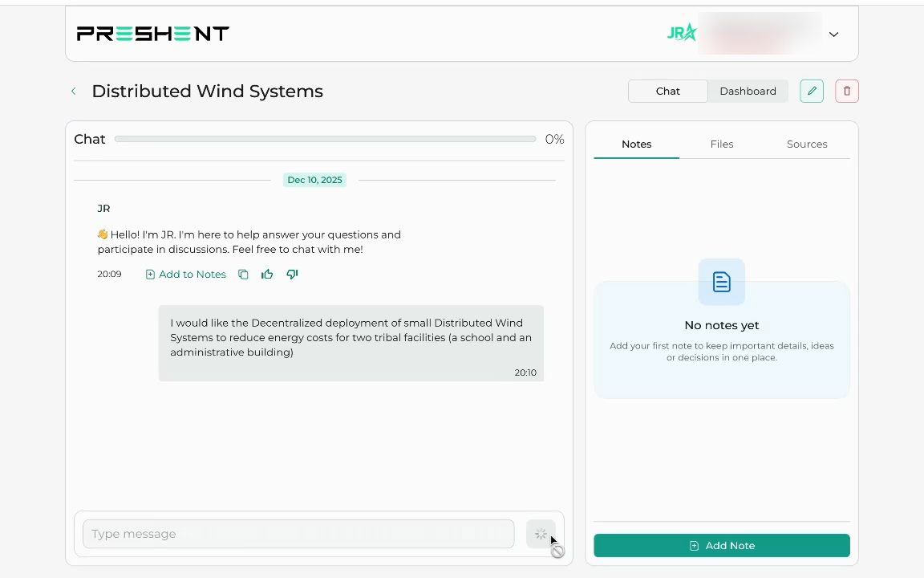
Task: Click the 20:09 timestamp
Action: pos(109,275)
